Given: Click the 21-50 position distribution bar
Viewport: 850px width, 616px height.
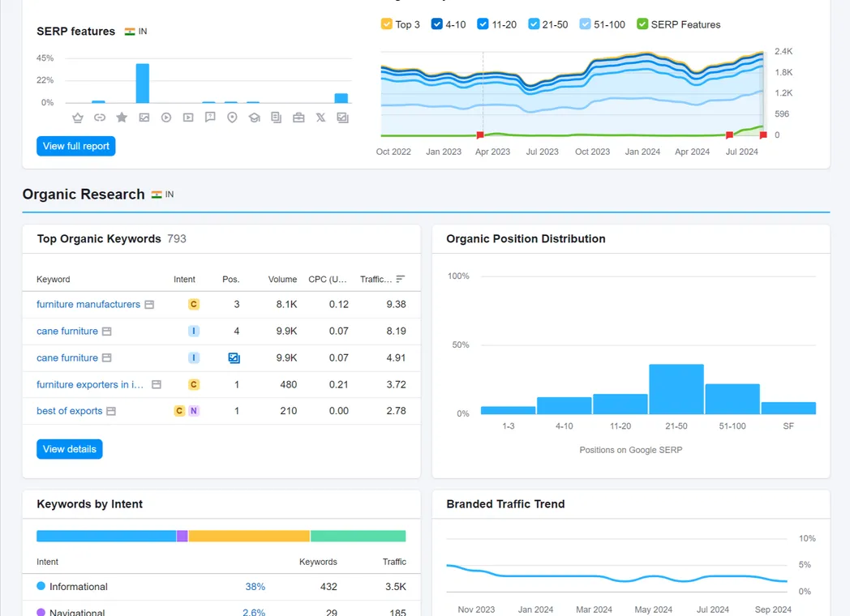Looking at the screenshot, I should tap(676, 389).
